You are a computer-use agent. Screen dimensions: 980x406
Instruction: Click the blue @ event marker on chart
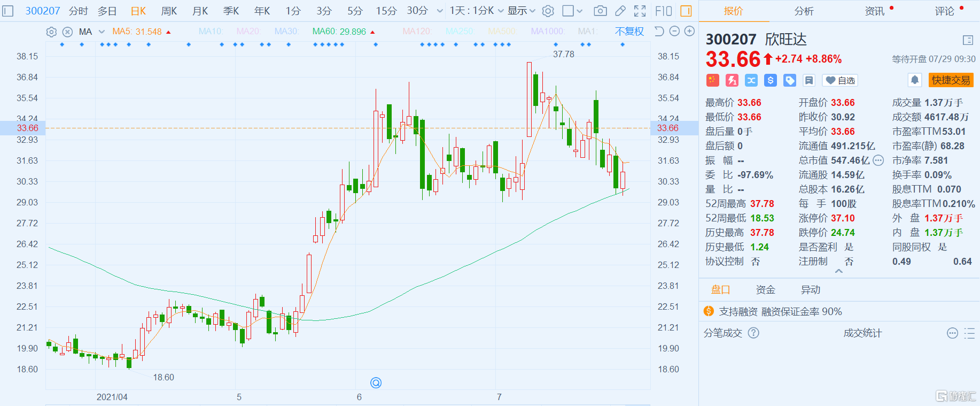(376, 382)
